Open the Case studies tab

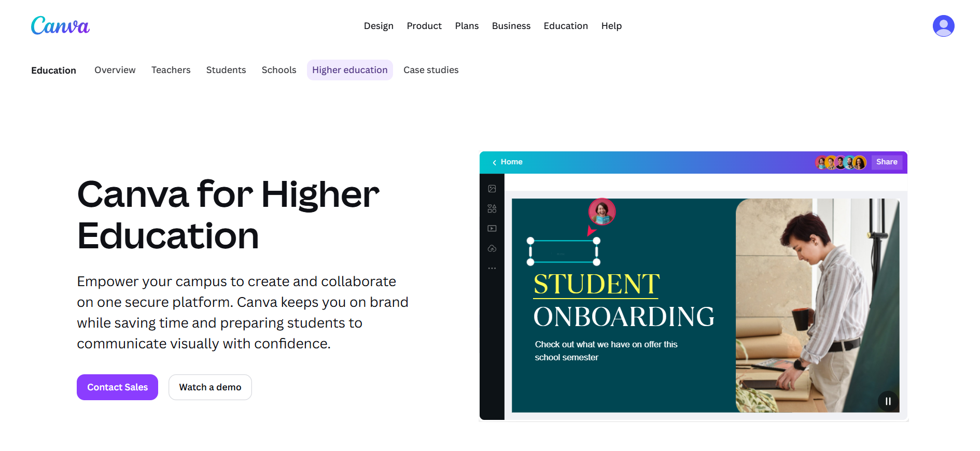[x=431, y=70]
